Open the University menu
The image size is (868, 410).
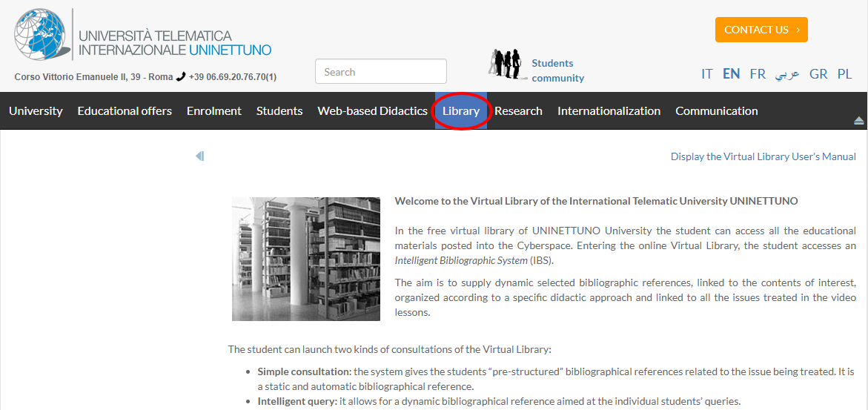36,111
